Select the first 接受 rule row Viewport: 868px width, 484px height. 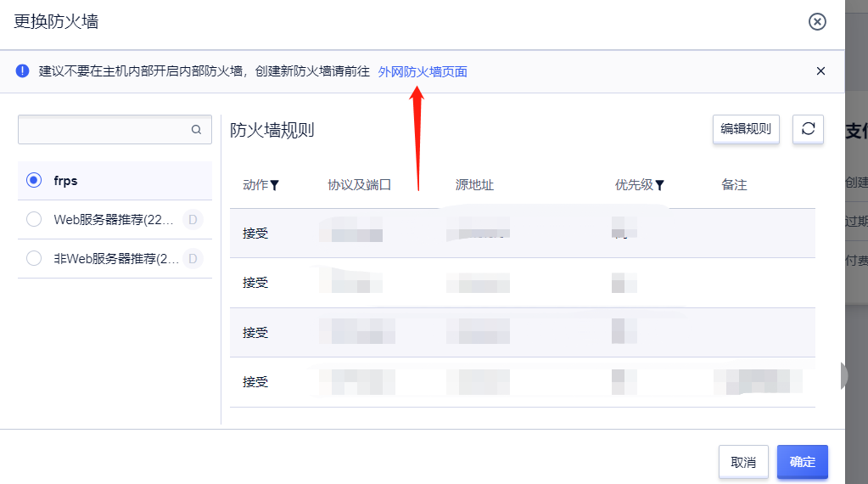click(255, 234)
